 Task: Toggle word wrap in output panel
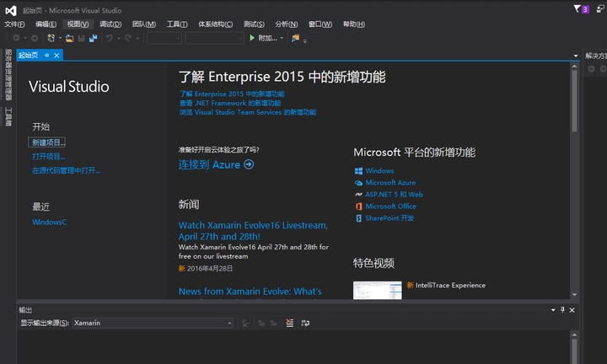point(305,323)
